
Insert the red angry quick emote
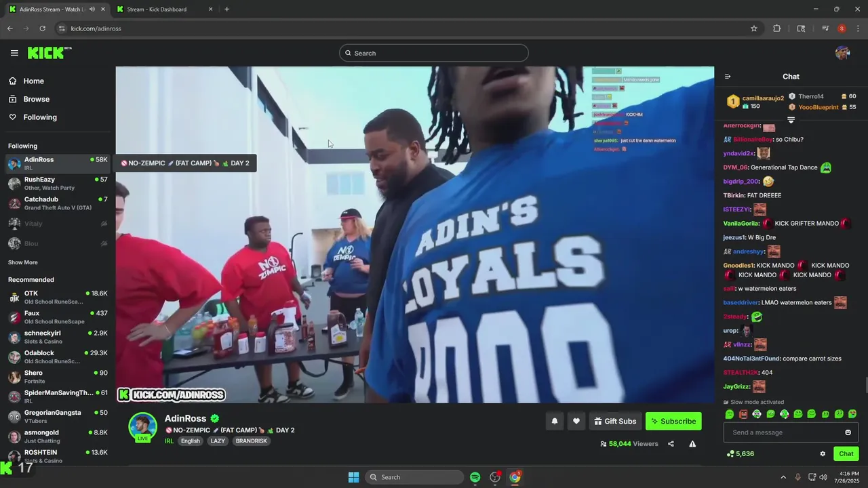(x=743, y=414)
